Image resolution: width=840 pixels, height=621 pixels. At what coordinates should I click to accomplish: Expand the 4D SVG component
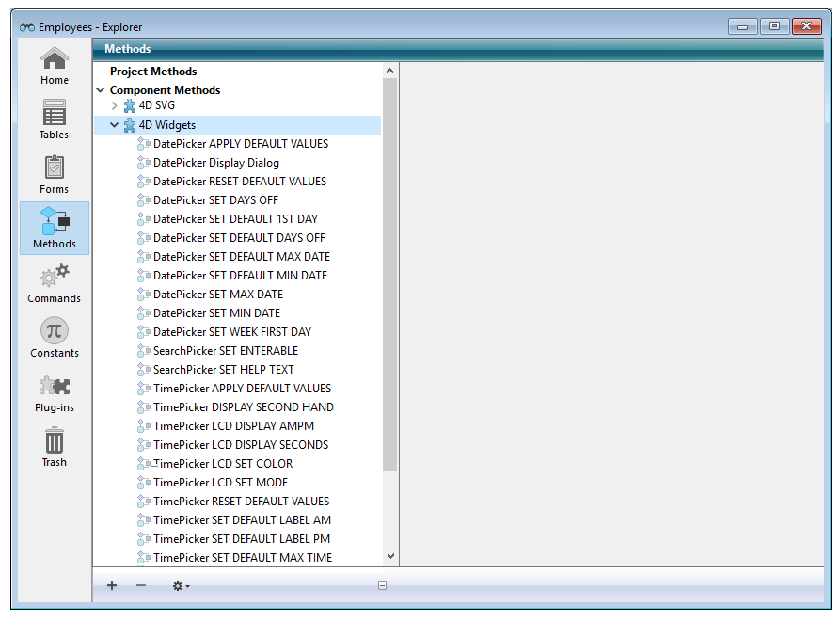[x=115, y=106]
